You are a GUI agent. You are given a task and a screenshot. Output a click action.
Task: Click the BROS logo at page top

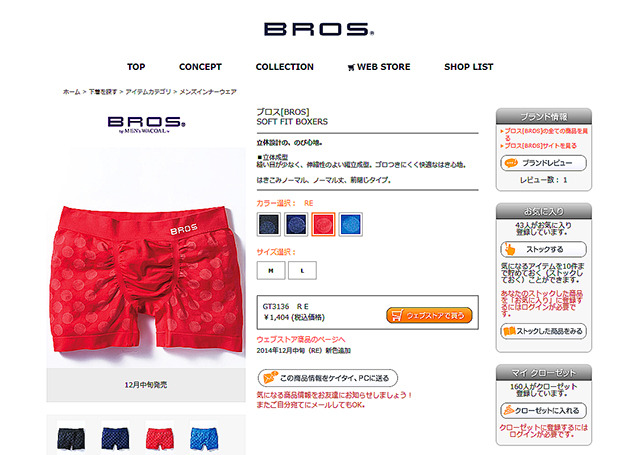click(x=319, y=29)
